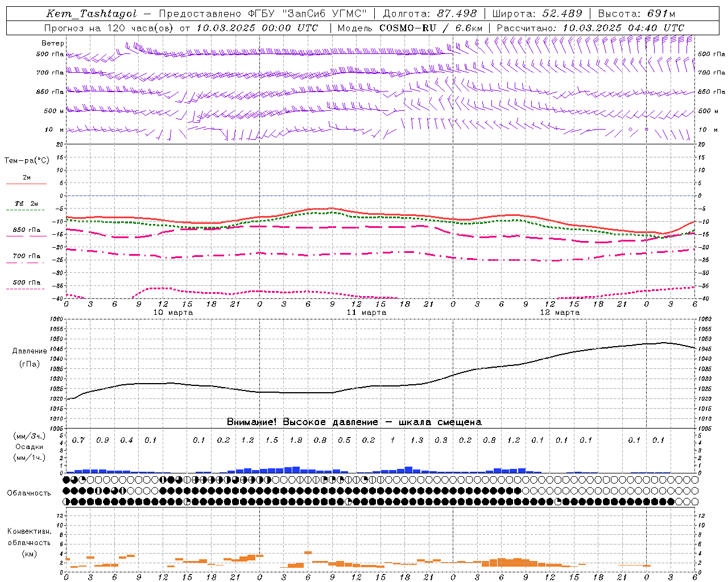Click the Широта: 52.489 value

coord(537,14)
